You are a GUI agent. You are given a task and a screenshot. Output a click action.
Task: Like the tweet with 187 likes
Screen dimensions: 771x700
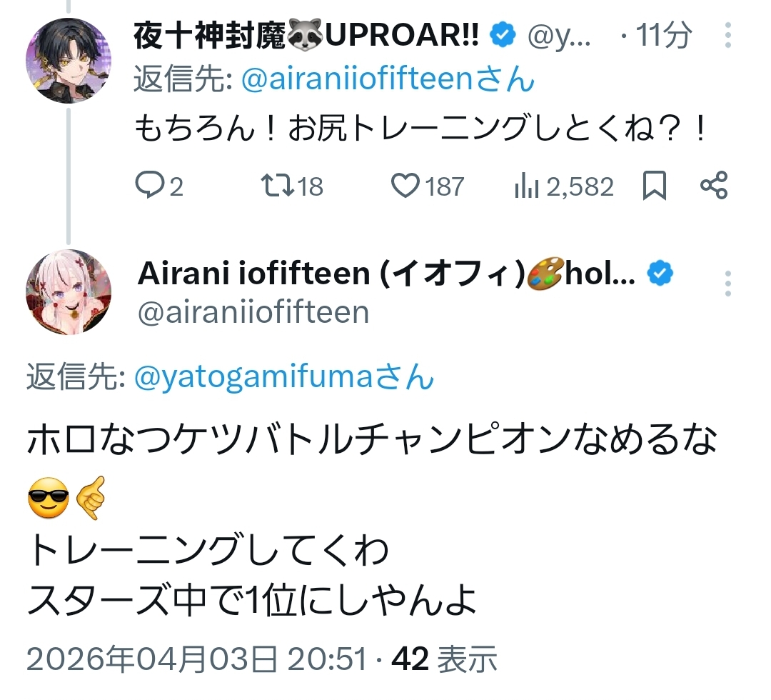point(406,186)
